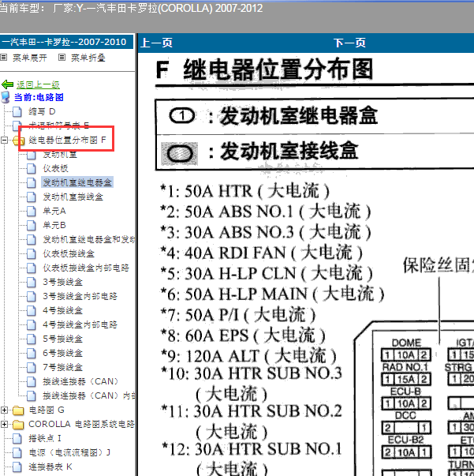Open the 电源（电流流程图）J entry

point(69,452)
